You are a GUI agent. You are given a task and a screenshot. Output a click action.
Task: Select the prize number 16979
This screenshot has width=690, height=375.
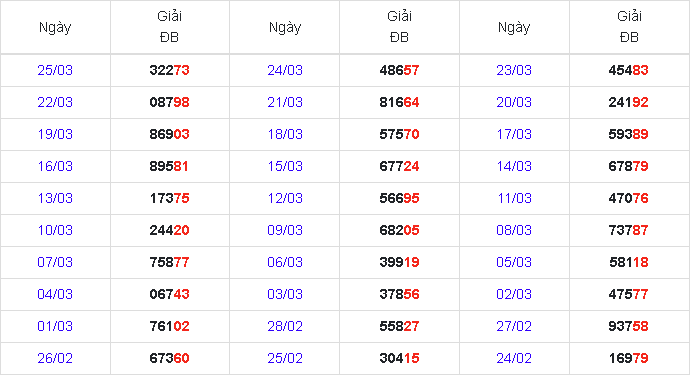[x=628, y=358]
